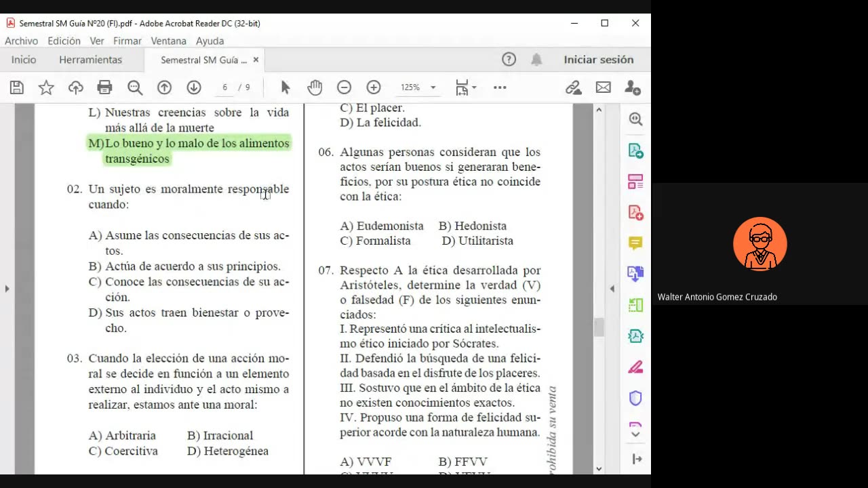This screenshot has height=488, width=868.
Task: Open Create PDF tool in right pane
Action: 635,212
